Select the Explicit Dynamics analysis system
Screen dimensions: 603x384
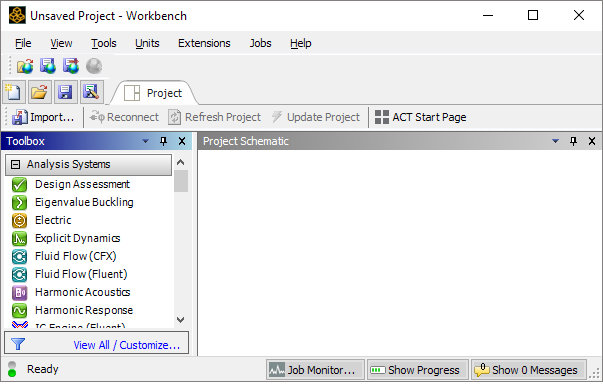[77, 238]
